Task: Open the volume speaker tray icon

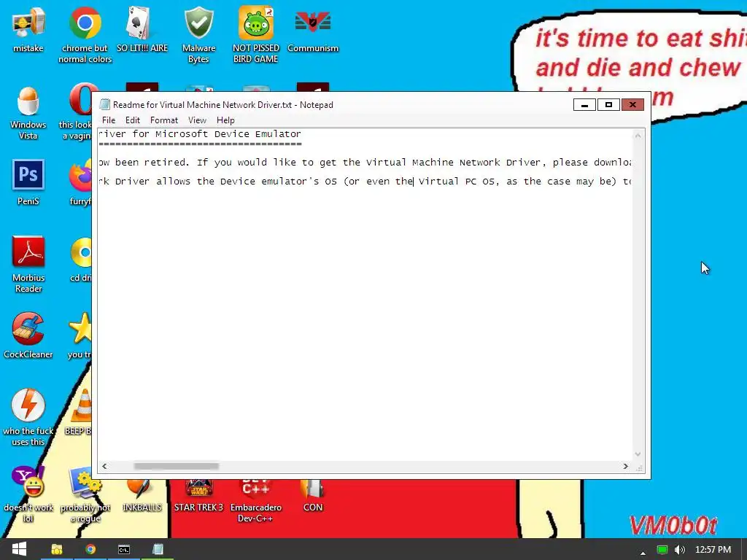Action: 680,550
